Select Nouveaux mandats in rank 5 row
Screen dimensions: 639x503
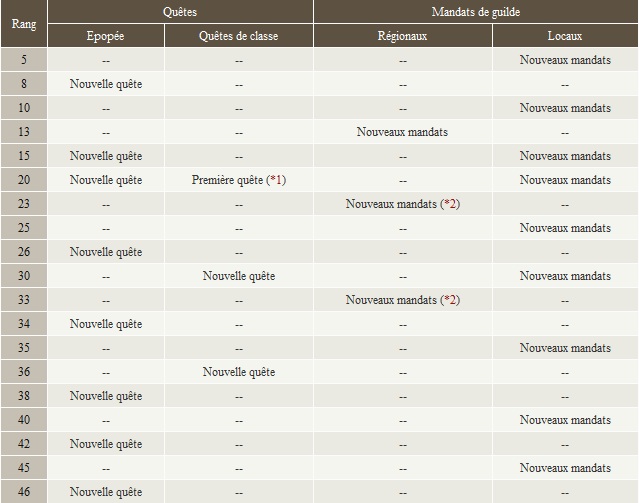coord(565,60)
